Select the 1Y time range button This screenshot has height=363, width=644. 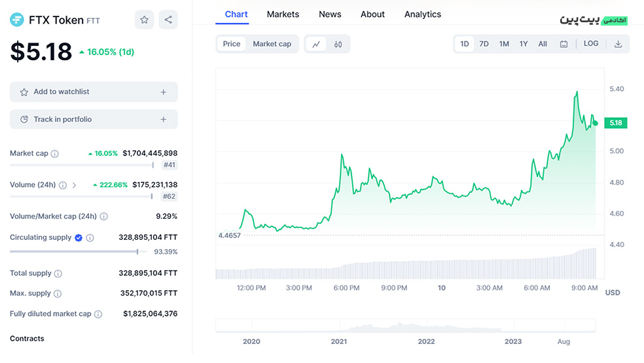tap(524, 44)
